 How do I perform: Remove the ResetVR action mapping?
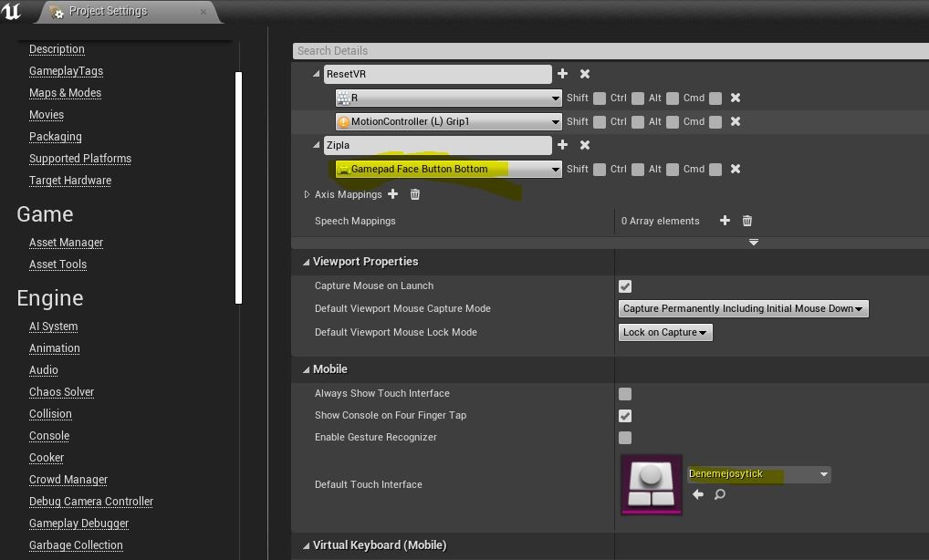pyautogui.click(x=585, y=73)
